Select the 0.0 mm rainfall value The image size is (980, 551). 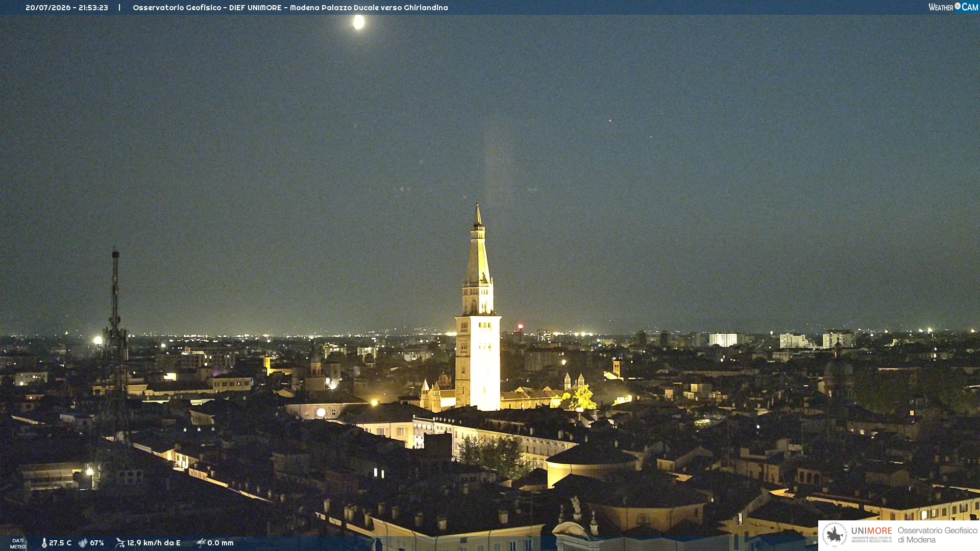(220, 543)
